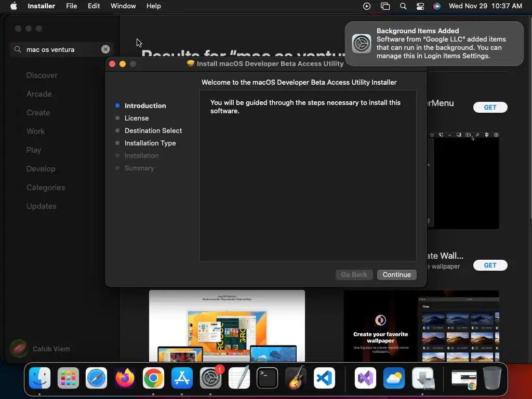Open the dark screenshot preview of rMenu app
Image resolution: width=532 pixels, height=399 pixels.
[463, 180]
